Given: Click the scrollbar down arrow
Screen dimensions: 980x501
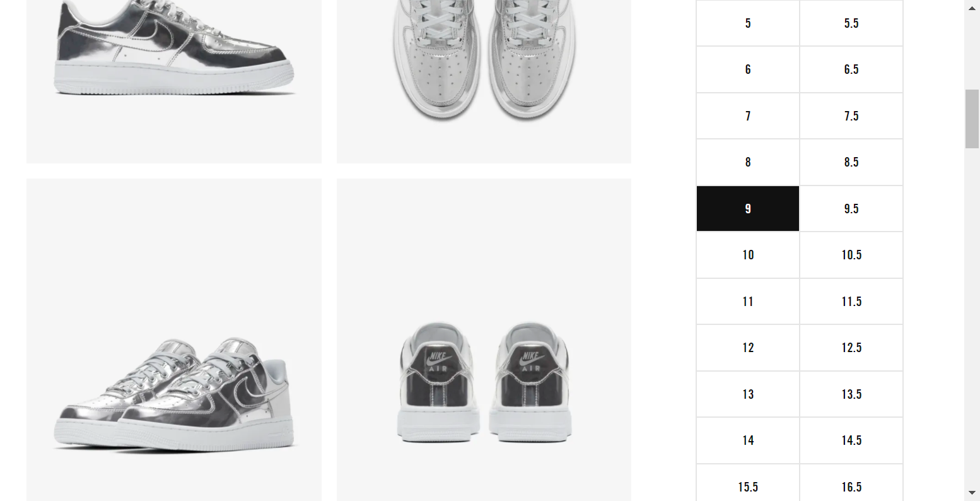Looking at the screenshot, I should coord(972,493).
